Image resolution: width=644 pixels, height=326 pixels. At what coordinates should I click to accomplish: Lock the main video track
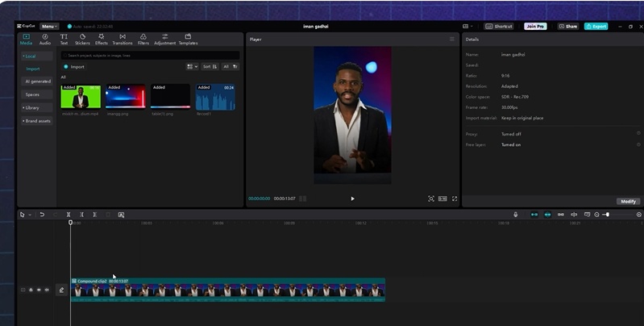[x=31, y=290]
